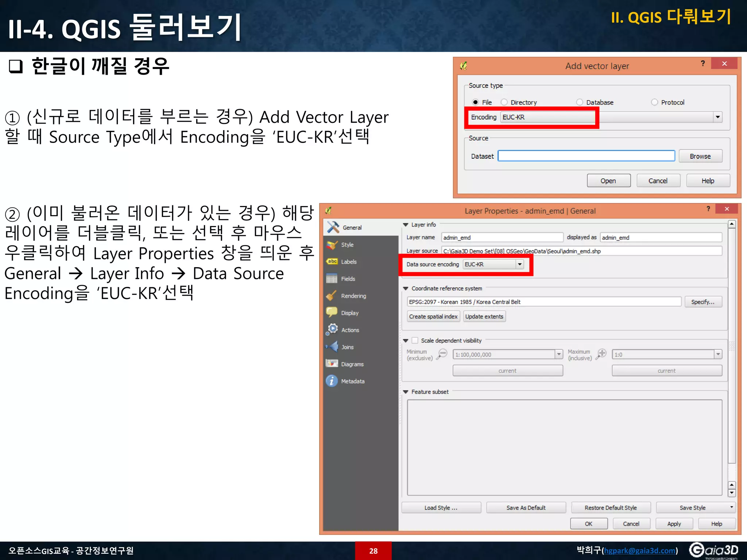Viewport: 747px width, 560px height.
Task: Click the Create spatial index button
Action: (433, 316)
